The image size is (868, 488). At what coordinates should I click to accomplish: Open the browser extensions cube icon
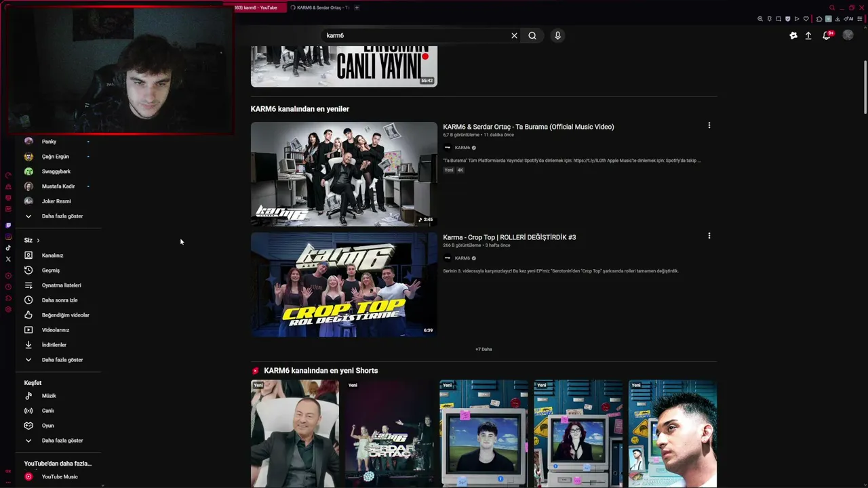819,19
